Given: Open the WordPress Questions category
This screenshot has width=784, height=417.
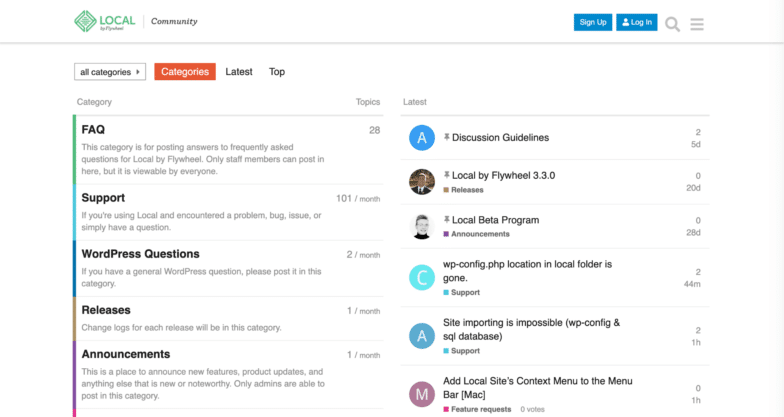Looking at the screenshot, I should click(140, 254).
